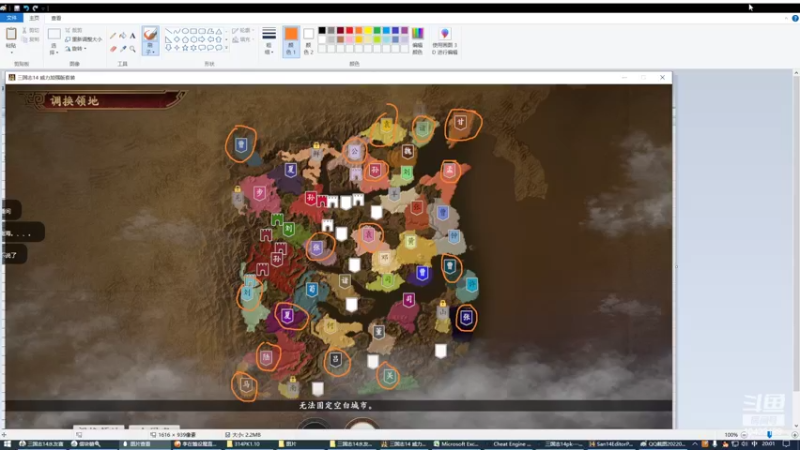Choose the rectangular Select tool
Screen dimensions: 800x450
[54, 34]
